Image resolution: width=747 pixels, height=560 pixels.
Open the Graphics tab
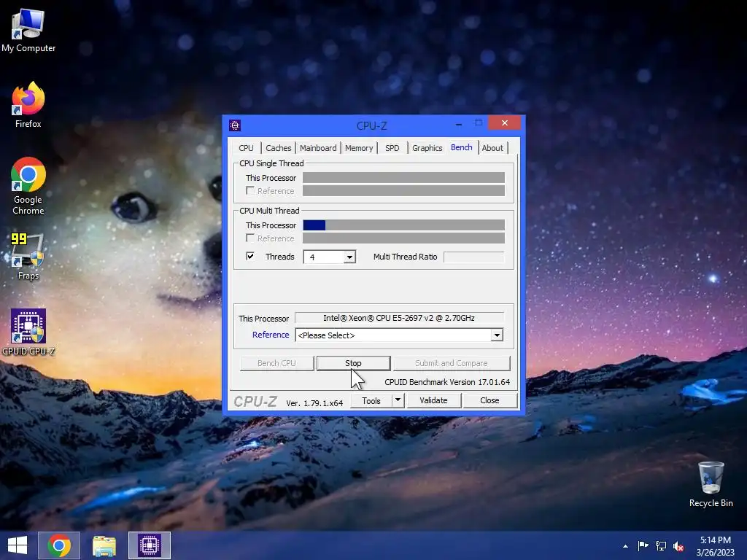(x=427, y=148)
